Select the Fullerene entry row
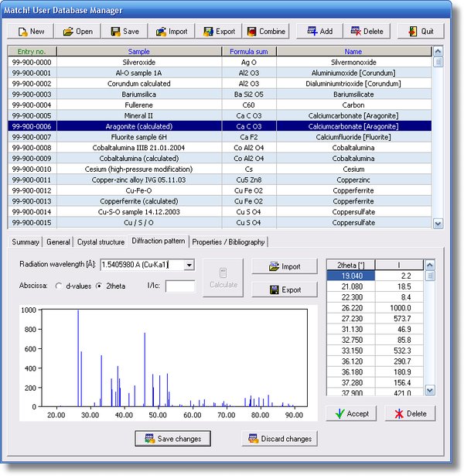 pos(139,104)
